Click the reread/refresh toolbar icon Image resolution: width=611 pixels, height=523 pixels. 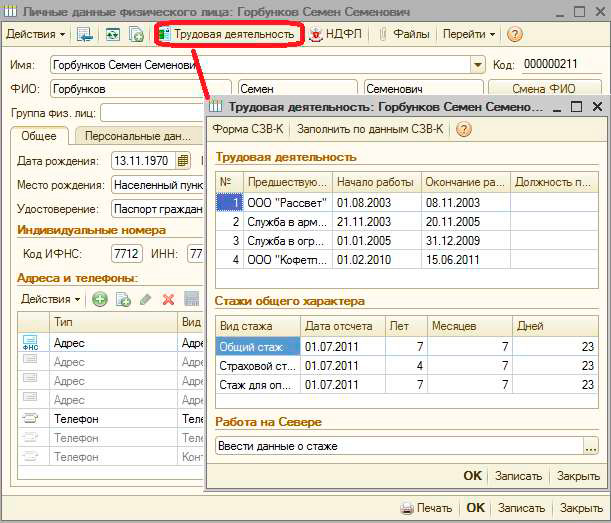tap(113, 34)
